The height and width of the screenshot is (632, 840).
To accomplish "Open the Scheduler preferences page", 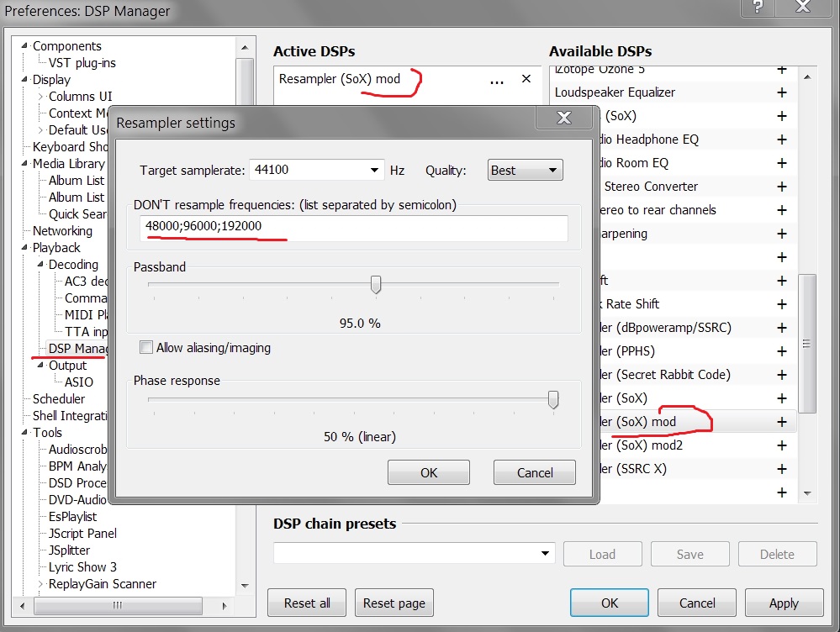I will [58, 399].
